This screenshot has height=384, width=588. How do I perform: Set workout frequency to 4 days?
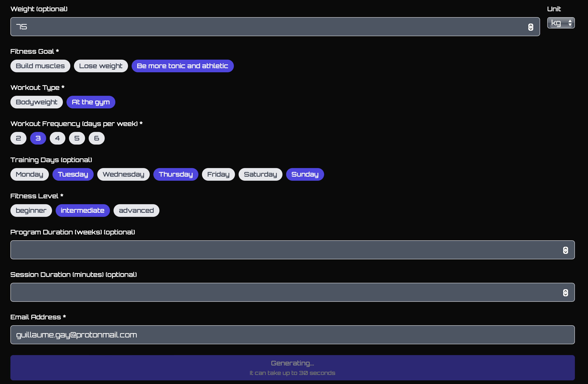coord(57,138)
